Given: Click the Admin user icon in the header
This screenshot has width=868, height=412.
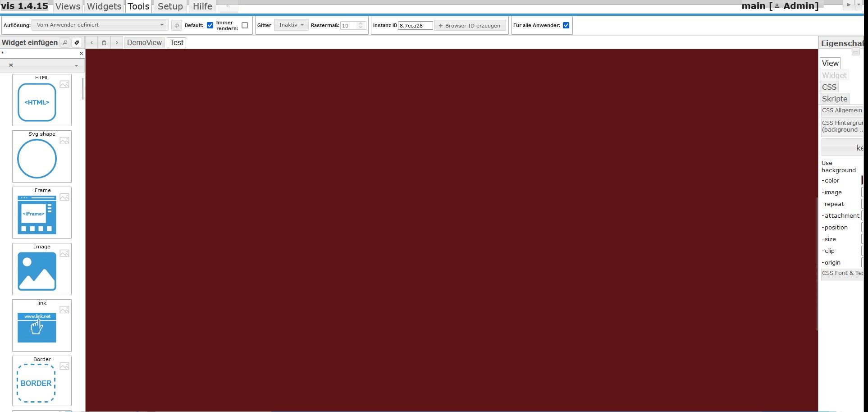Looking at the screenshot, I should click(777, 6).
